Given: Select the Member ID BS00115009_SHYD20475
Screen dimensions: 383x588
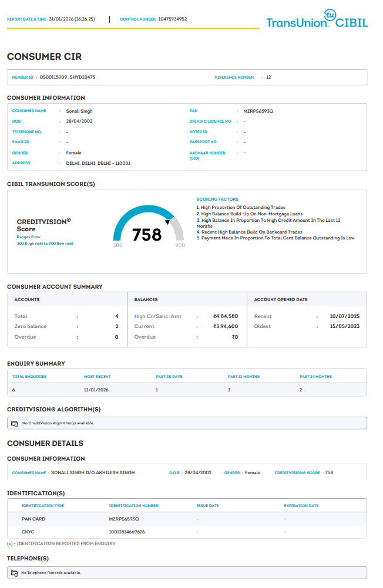Looking at the screenshot, I should (x=68, y=77).
